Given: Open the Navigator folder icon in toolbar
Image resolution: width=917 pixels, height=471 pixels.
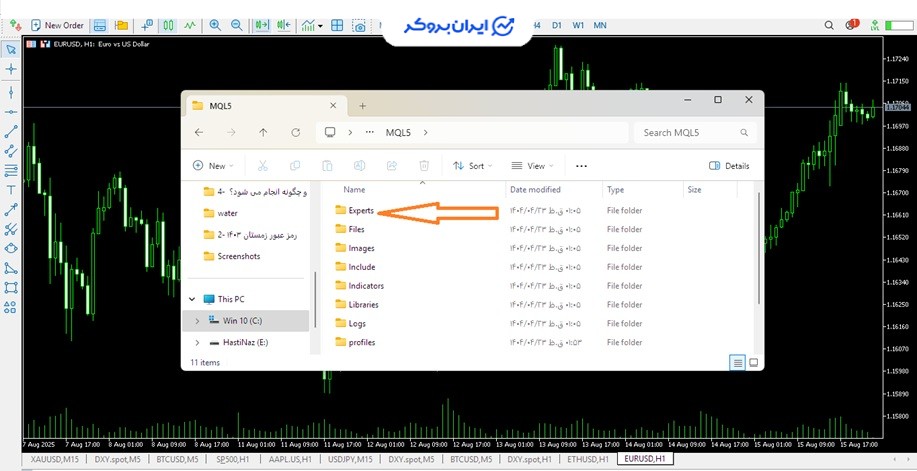Looking at the screenshot, I should coord(121,25).
